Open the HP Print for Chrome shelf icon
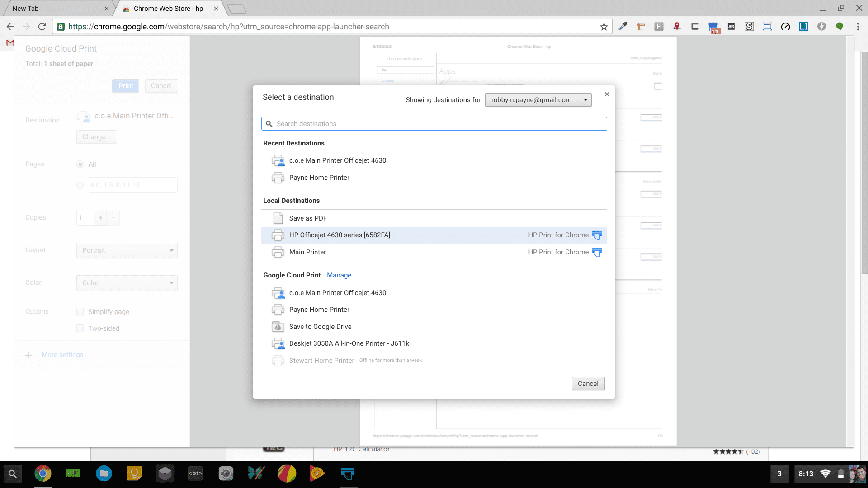868x488 pixels. [348, 474]
